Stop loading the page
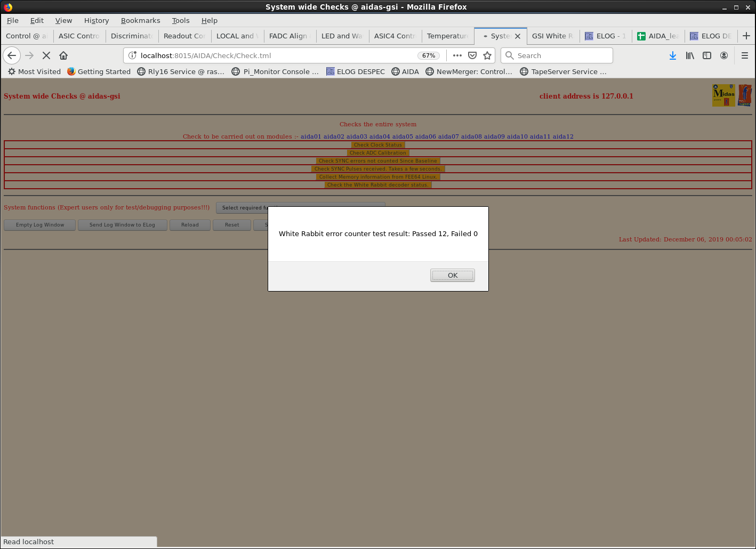This screenshot has width=756, height=549. (x=46, y=55)
